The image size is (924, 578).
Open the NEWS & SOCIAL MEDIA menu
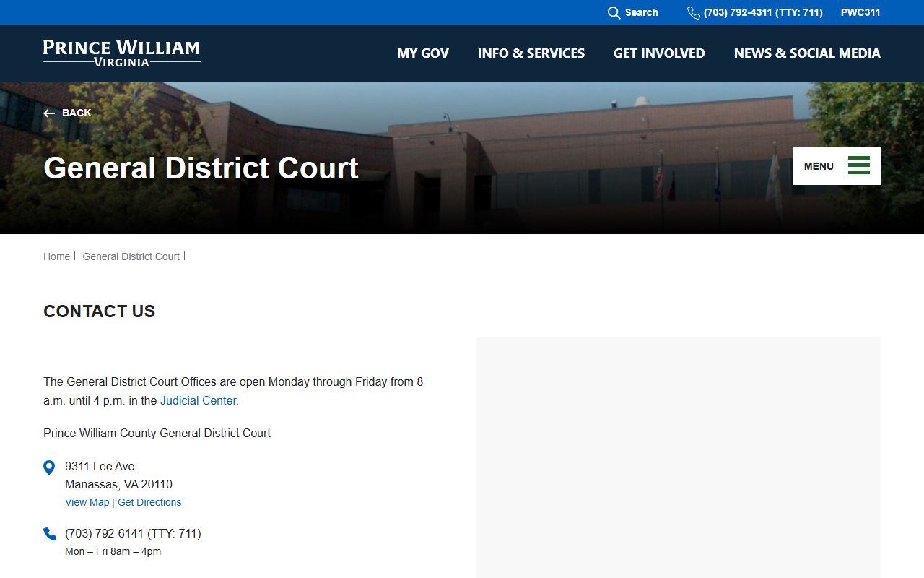[x=807, y=53]
